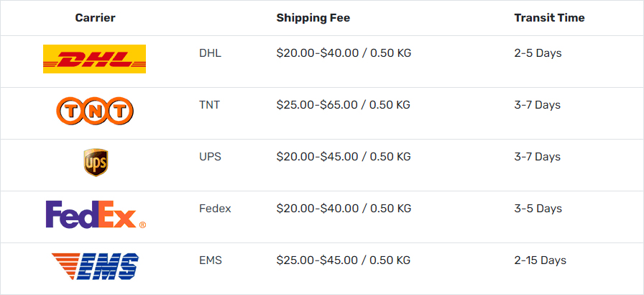Click the EMS carrier name label
This screenshot has height=295, width=644.
[211, 260]
